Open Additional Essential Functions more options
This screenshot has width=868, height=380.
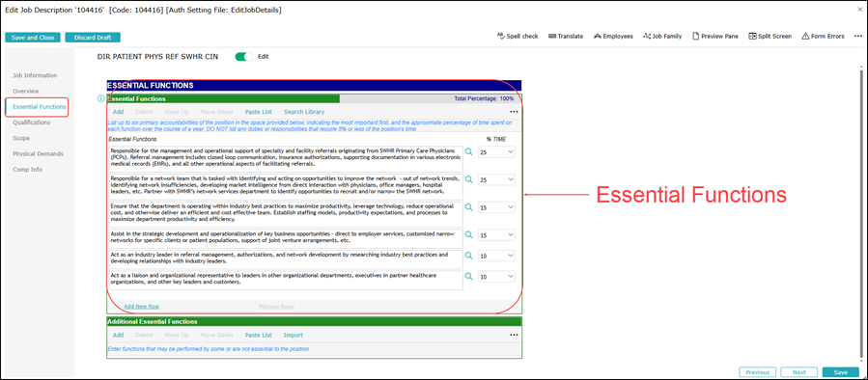[x=514, y=336]
